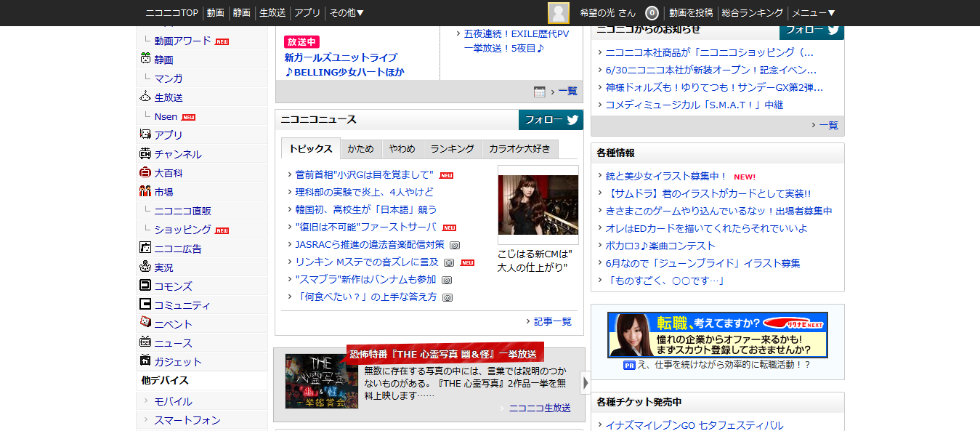This screenshot has height=431, width=980.
Task: Open the メニュー▼ dropdown
Action: click(x=814, y=13)
